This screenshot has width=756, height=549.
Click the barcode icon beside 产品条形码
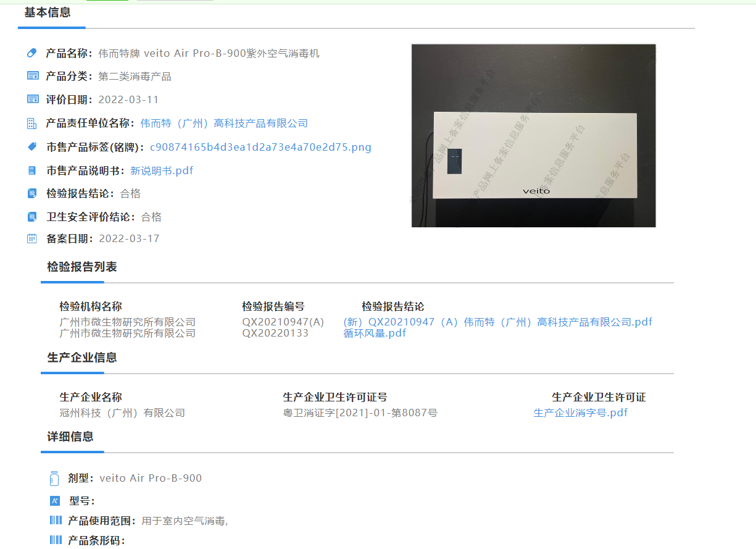click(x=56, y=540)
